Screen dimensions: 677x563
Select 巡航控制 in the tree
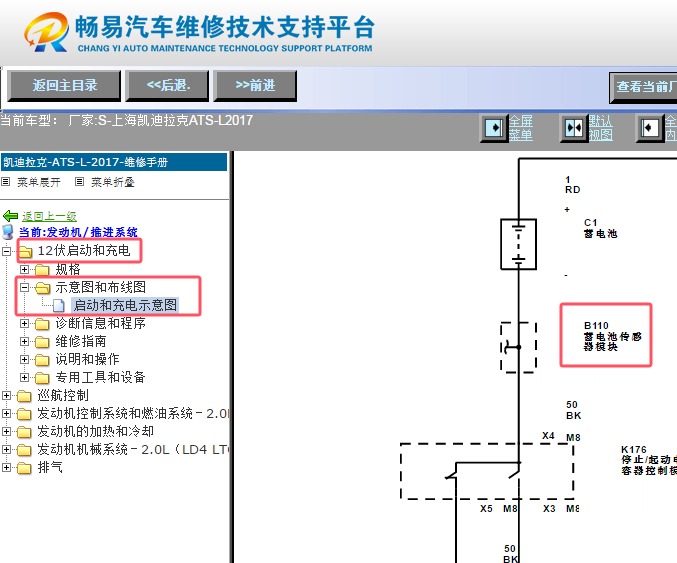coord(63,395)
